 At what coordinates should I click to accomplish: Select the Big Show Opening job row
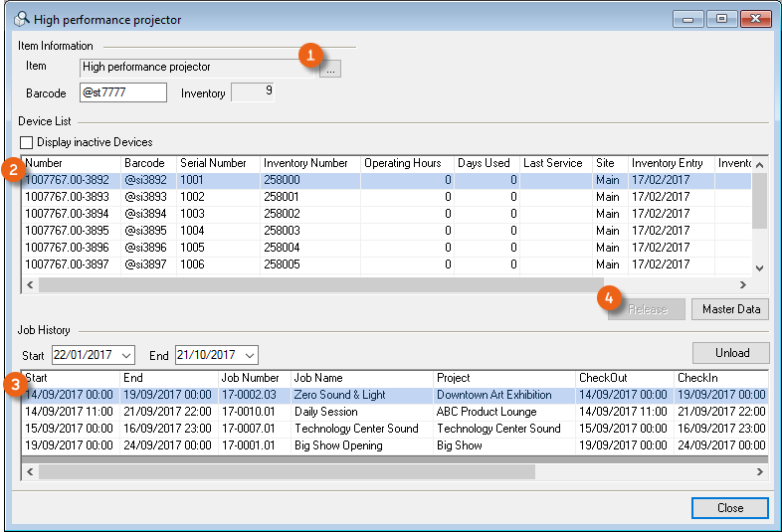pyautogui.click(x=338, y=445)
